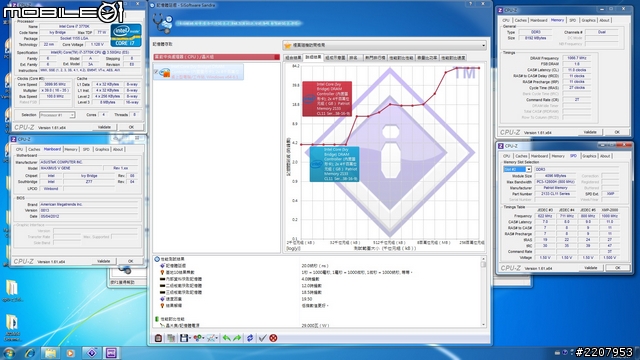Viewport: 640px width, 360px height.
Task: Open Windows Media Player from the taskbar
Action: 71,353
